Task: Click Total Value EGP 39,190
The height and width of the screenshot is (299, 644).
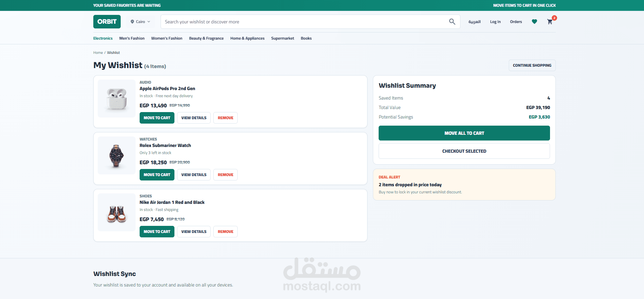Action: tap(538, 107)
